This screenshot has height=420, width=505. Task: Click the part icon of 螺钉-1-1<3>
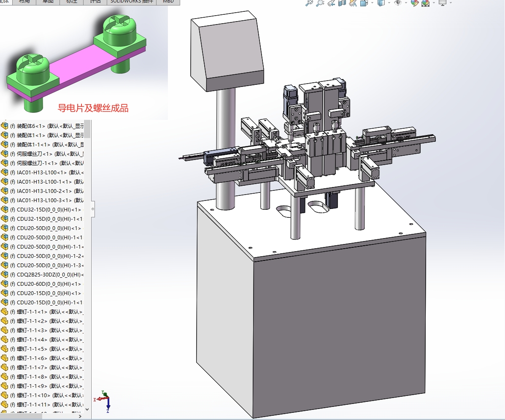pos(5,331)
